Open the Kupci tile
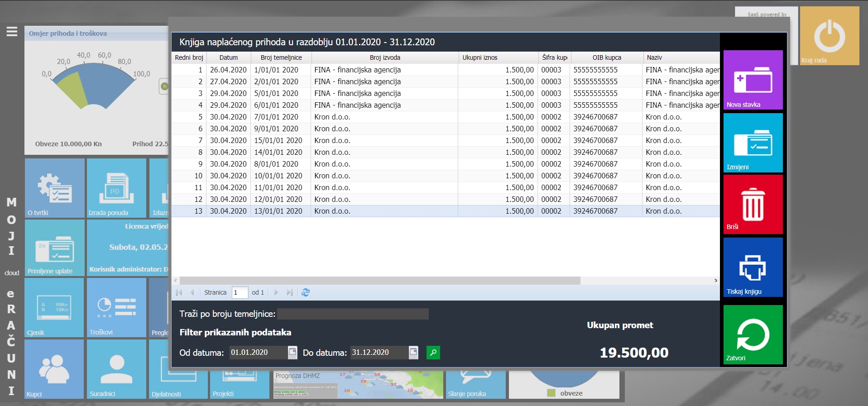This screenshot has height=406, width=868. pos(54,369)
